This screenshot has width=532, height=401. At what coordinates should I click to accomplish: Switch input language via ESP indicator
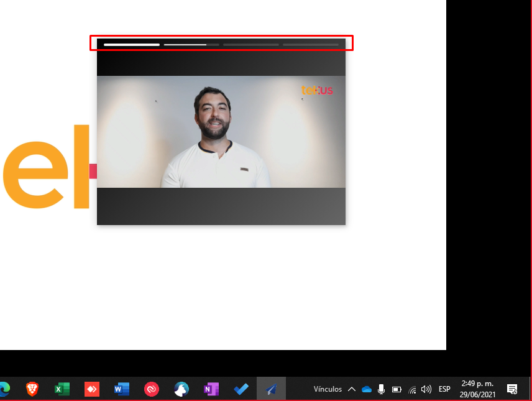point(444,389)
